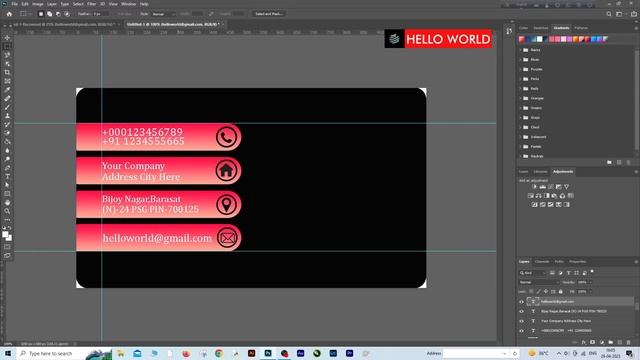
Task: Add a Levels adjustment
Action: [542, 187]
